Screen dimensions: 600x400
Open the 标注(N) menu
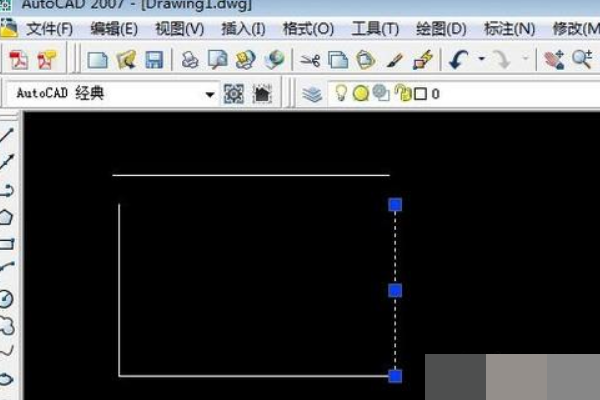[x=509, y=29]
